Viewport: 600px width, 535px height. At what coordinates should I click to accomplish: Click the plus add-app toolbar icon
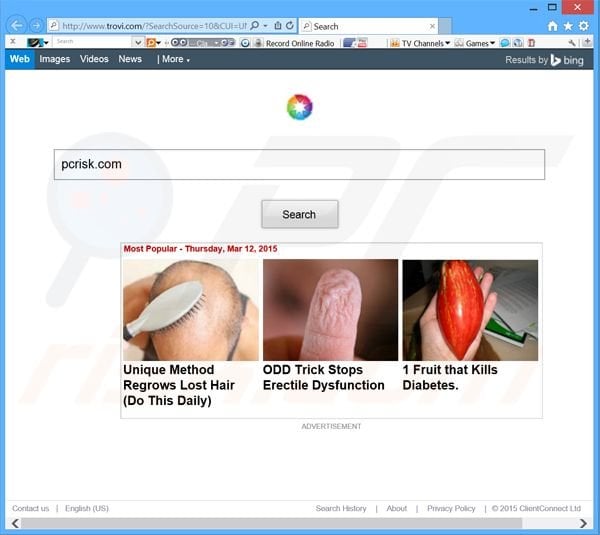[x=587, y=42]
